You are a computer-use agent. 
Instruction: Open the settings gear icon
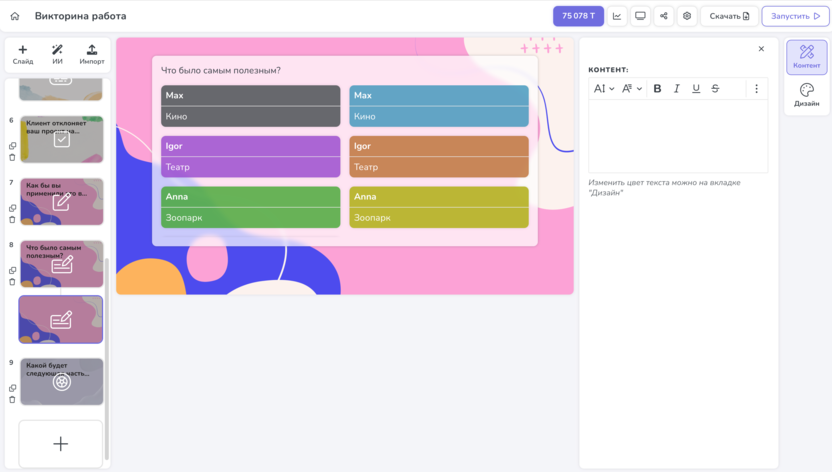coord(687,16)
